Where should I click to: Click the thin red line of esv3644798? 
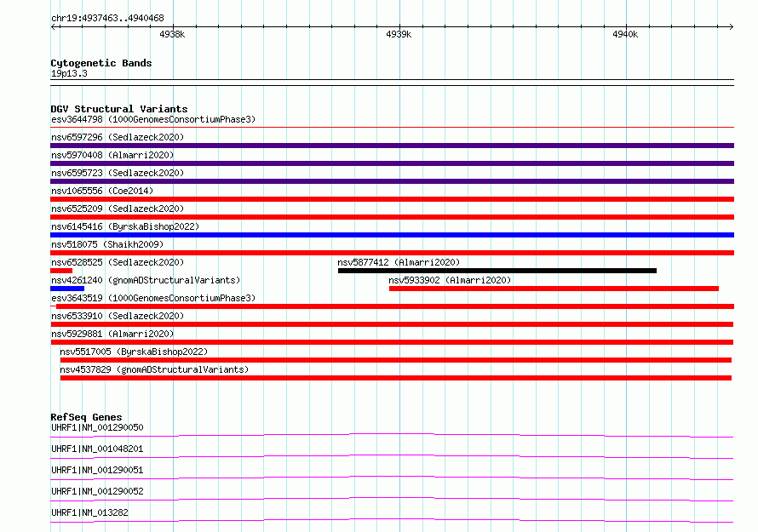(x=392, y=128)
